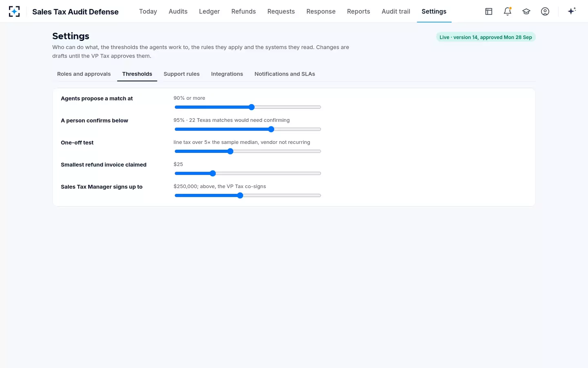
Task: Navigate to Refunds
Action: coord(243,11)
